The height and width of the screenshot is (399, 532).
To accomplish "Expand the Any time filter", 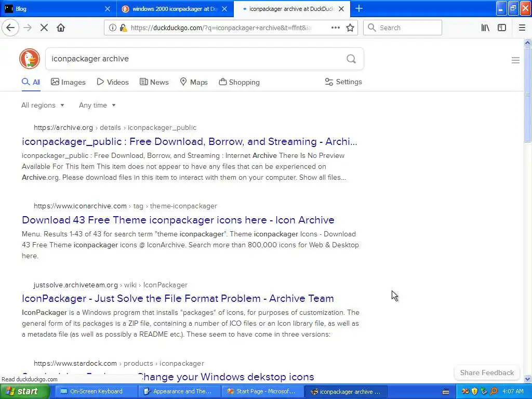I will (97, 105).
